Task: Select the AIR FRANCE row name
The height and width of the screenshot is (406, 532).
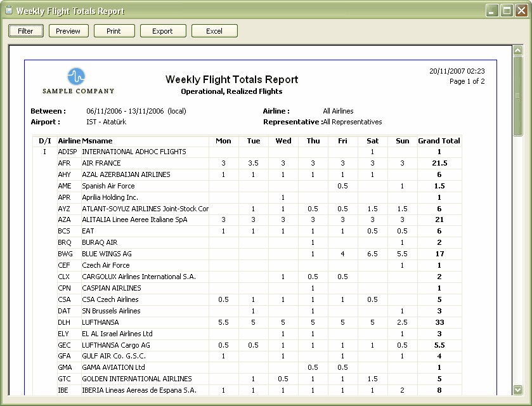Action: 101,163
